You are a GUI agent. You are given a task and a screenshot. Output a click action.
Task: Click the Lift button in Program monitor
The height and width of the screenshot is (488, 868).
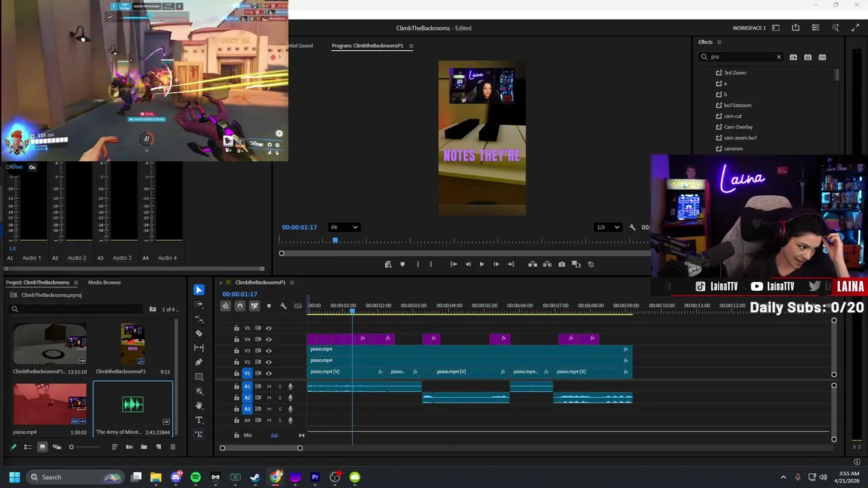(x=532, y=264)
